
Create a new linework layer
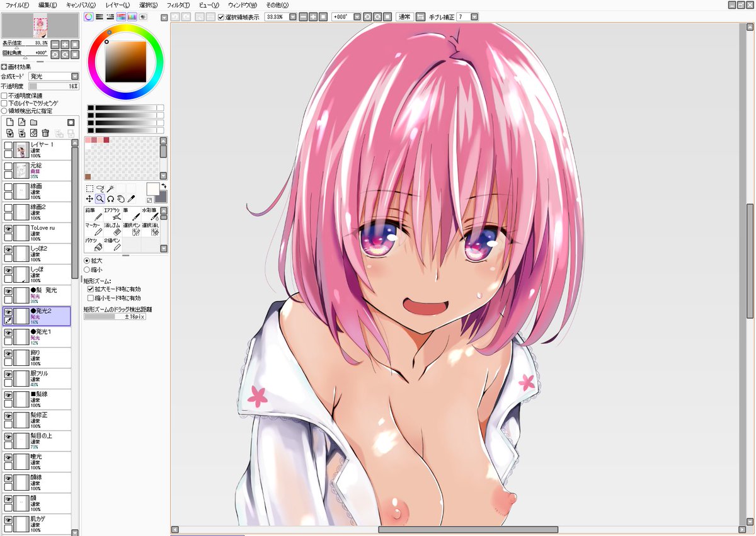tap(21, 122)
